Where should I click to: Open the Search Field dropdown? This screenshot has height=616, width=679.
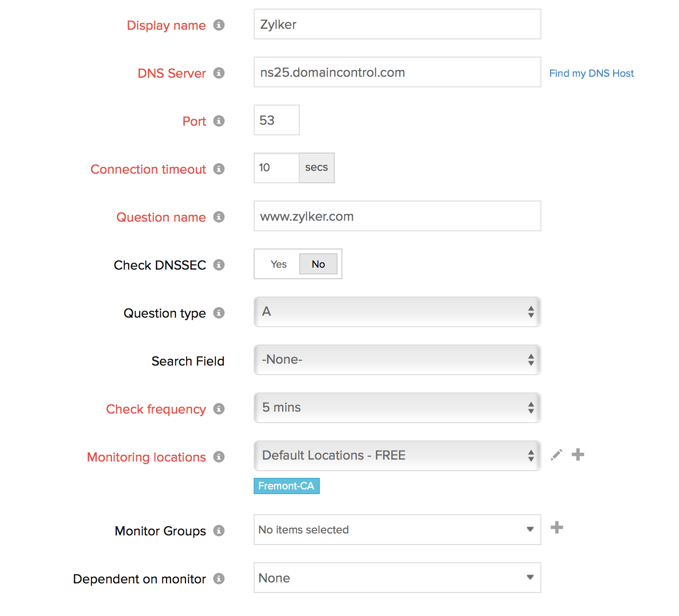coord(397,360)
